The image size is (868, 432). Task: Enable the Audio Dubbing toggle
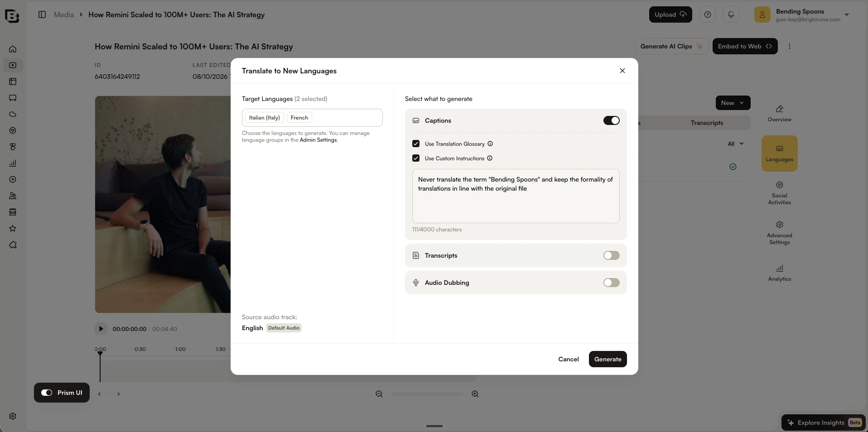pyautogui.click(x=611, y=283)
